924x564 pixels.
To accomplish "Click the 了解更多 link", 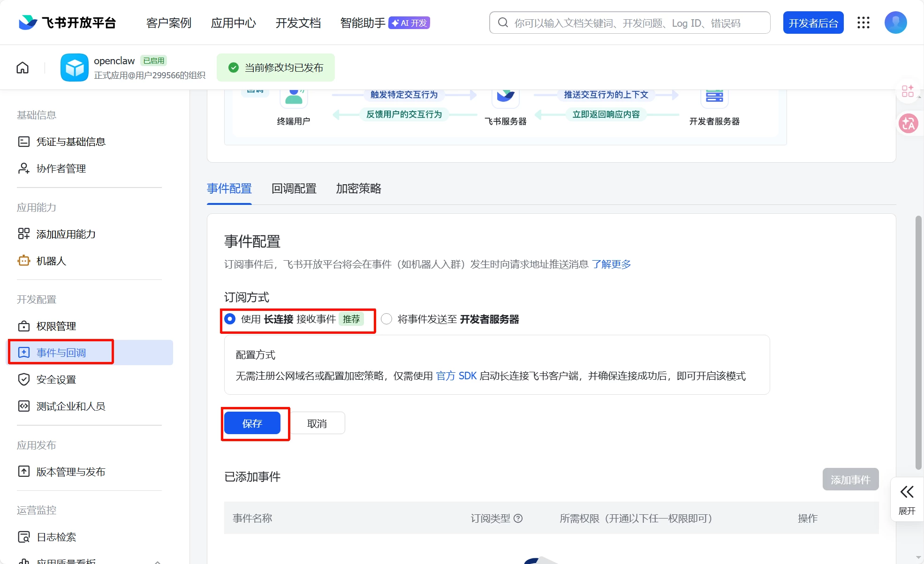I will [x=611, y=264].
